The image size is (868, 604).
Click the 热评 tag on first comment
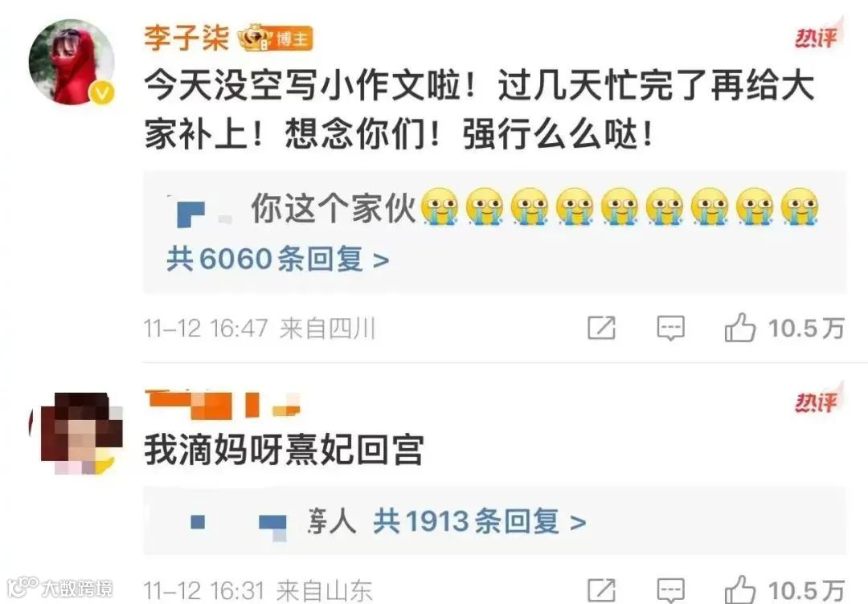coord(818,35)
